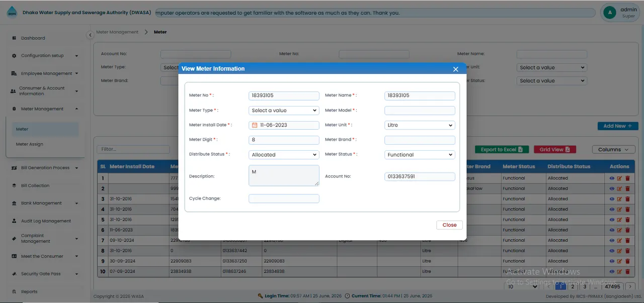
Task: Expand the Employee Management sidebar menu
Action: click(x=45, y=73)
